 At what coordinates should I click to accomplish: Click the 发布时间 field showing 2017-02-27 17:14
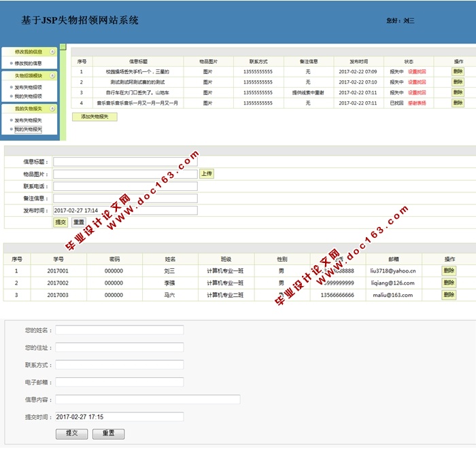click(x=125, y=211)
